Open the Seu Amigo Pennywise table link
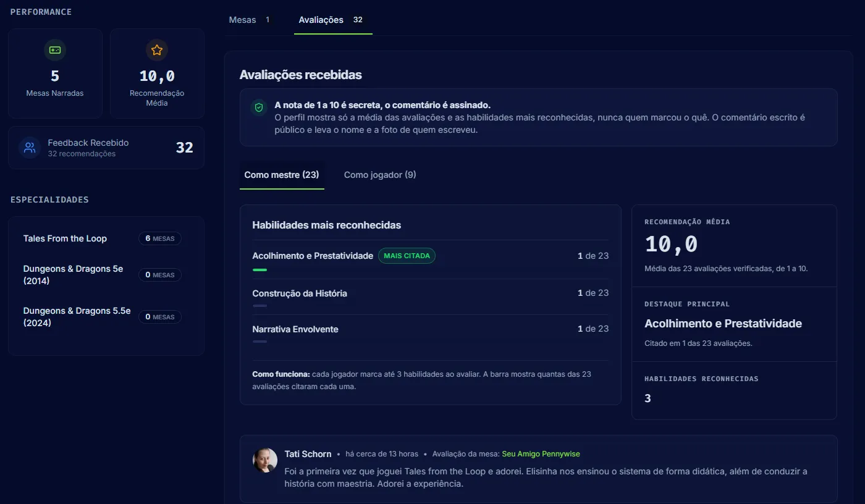This screenshot has width=865, height=504. [x=541, y=454]
